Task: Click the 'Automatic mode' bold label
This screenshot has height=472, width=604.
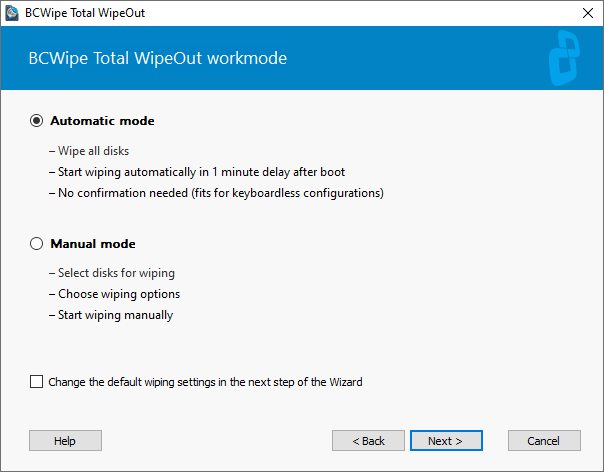Action: click(102, 121)
